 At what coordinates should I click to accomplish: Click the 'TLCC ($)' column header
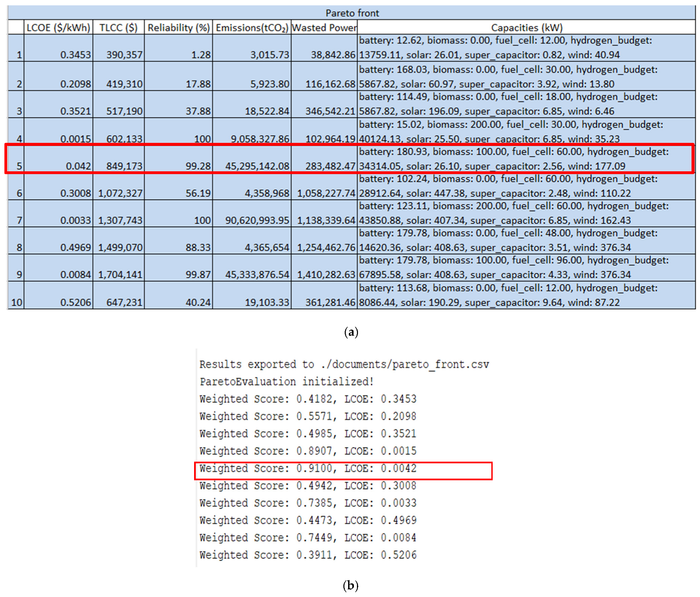click(x=118, y=27)
